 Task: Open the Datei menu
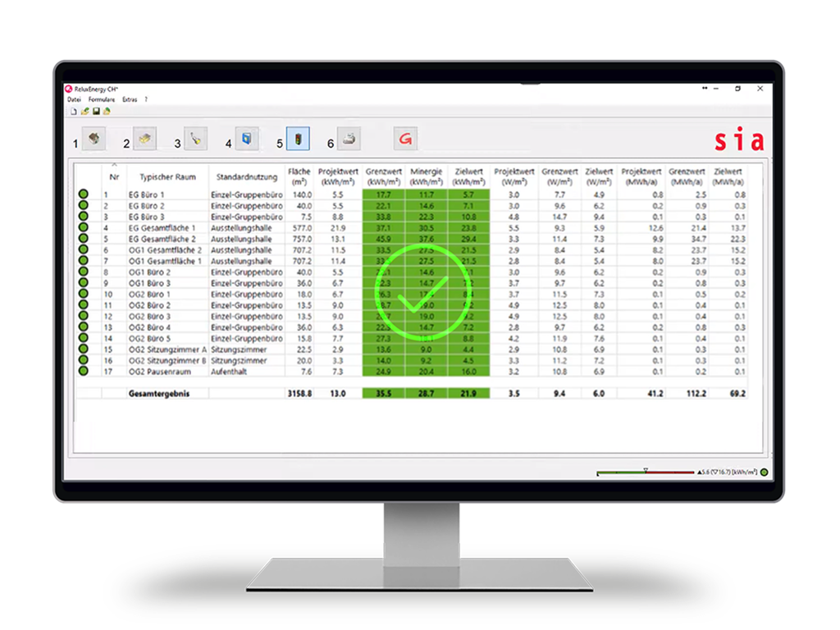click(x=74, y=100)
